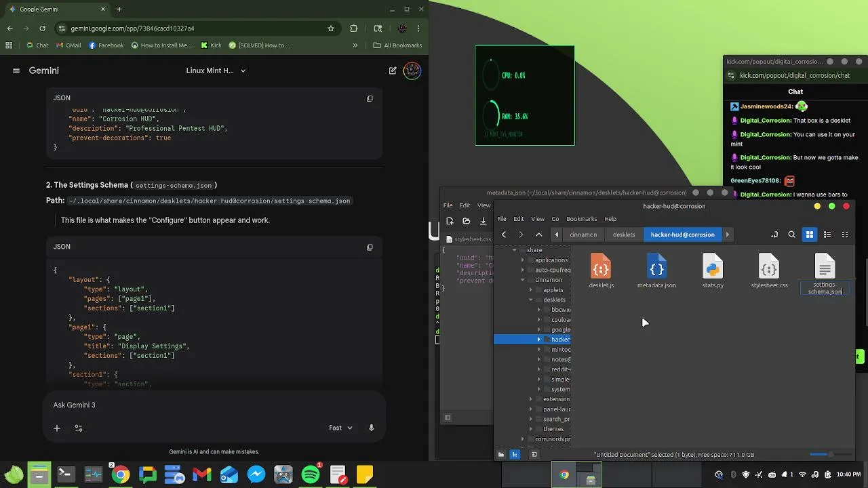The image size is (868, 488).
Task: Activate Gemini microphone input
Action: point(372,428)
